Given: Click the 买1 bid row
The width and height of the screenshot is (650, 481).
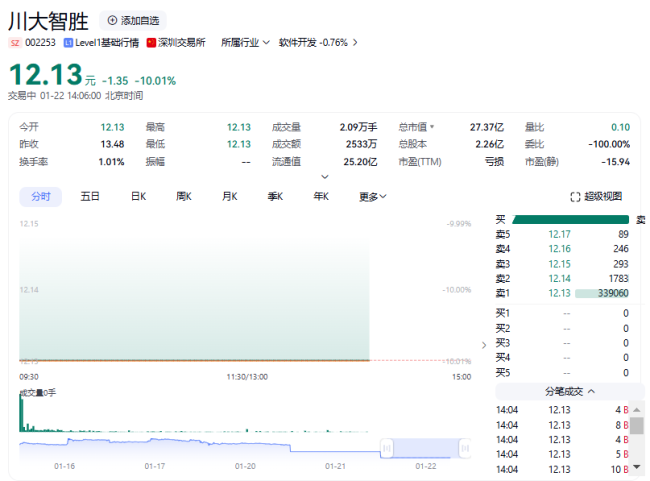Looking at the screenshot, I should click(562, 313).
